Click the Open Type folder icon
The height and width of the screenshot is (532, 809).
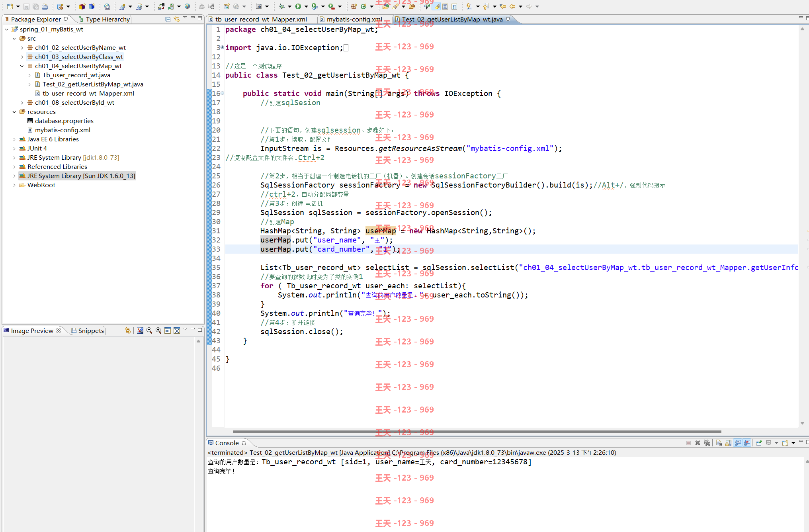(385, 6)
